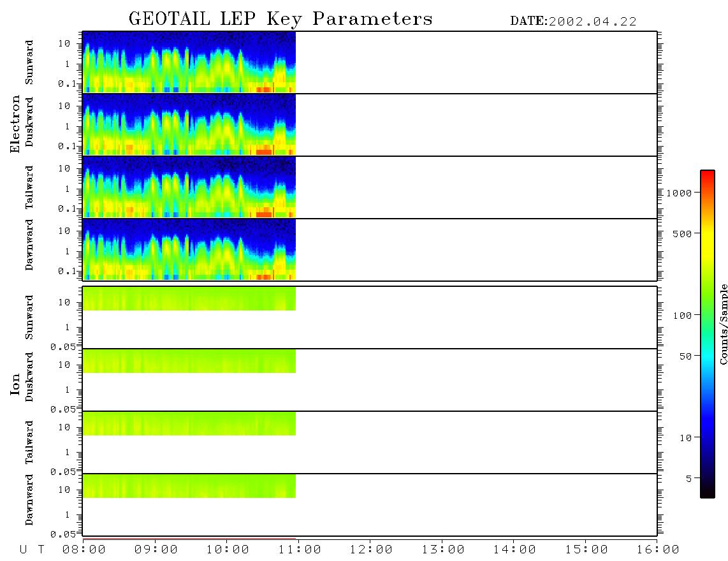The height and width of the screenshot is (561, 728).
Task: Click the 0.1 tick of Electron Dawnward panel
Action: click(x=67, y=271)
